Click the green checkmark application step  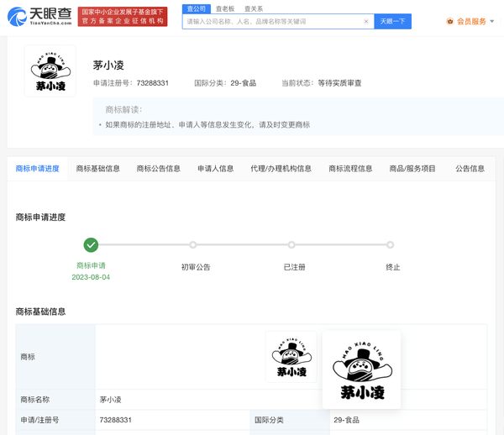[x=91, y=245]
